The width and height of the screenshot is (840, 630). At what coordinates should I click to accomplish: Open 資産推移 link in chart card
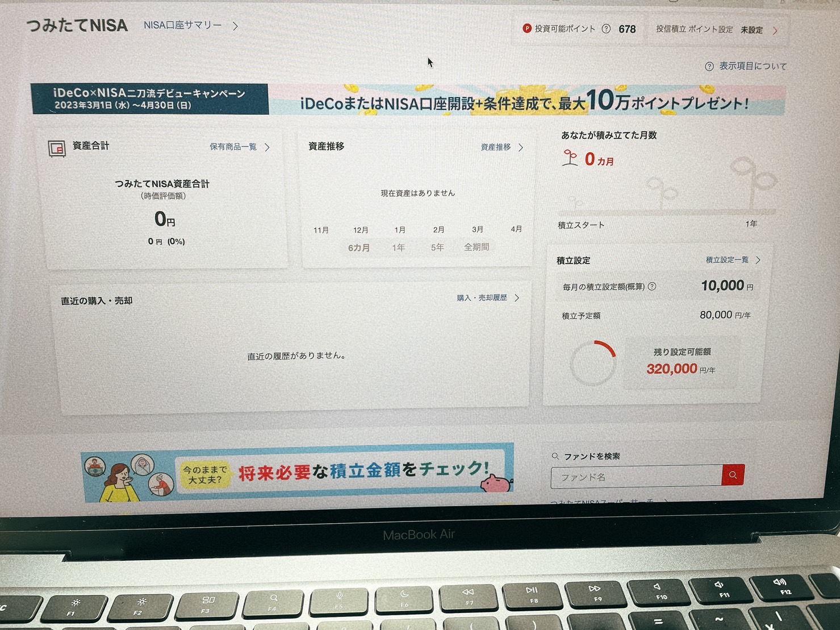coord(495,147)
